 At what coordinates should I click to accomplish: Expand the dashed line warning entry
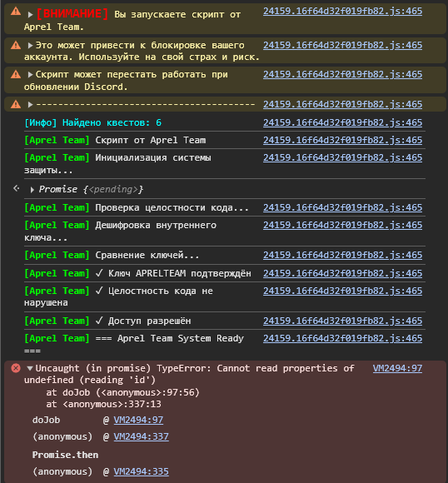click(x=30, y=105)
